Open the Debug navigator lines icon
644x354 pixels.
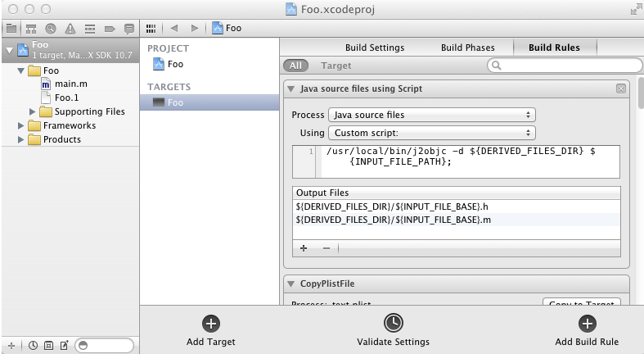[90, 29]
